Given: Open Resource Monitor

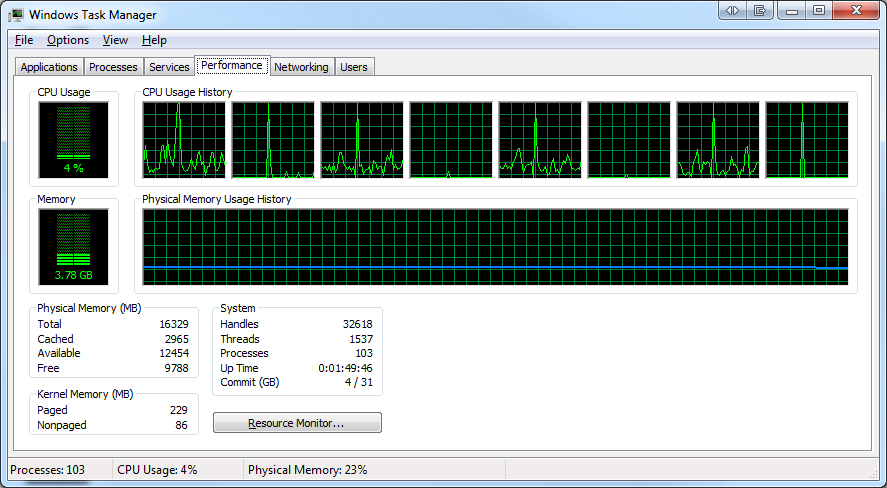Looking at the screenshot, I should coord(297,423).
